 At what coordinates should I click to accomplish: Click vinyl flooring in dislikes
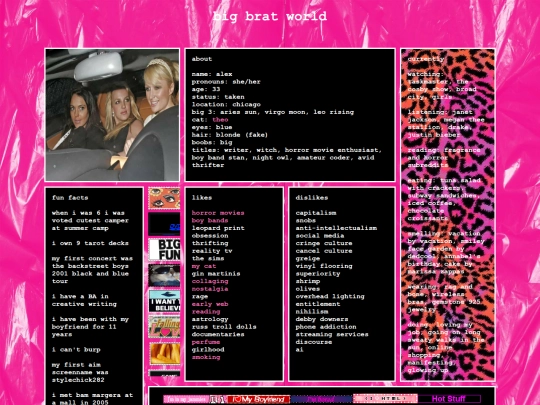(x=324, y=266)
